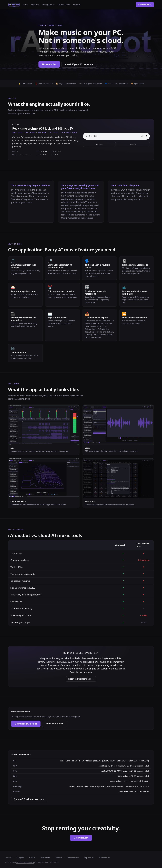
Task: Click the music note icon on Generate songs from text prompts
Action: tap(13, 261)
